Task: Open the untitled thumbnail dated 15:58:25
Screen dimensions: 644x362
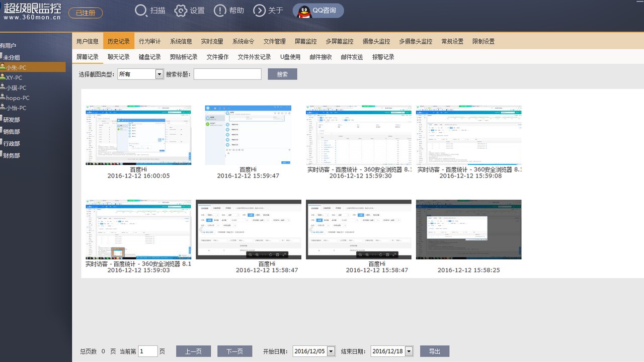Action: tap(468, 230)
